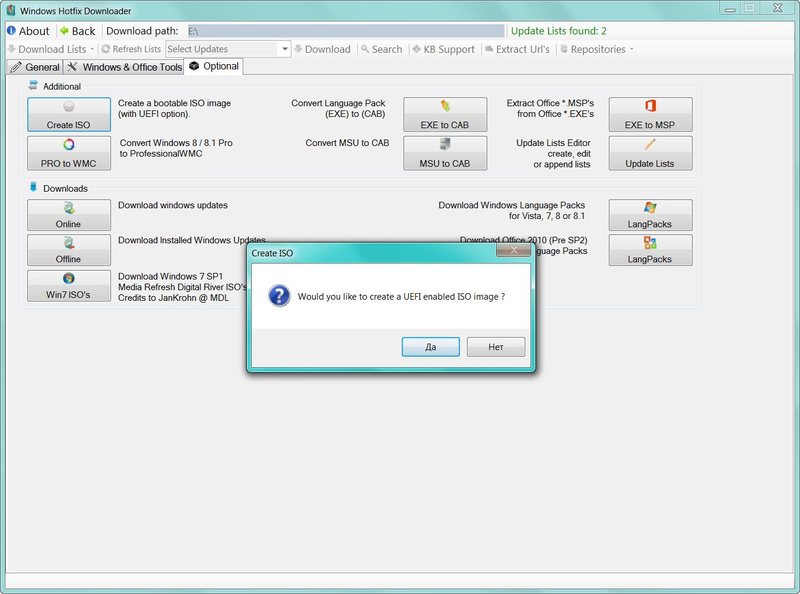800x594 pixels.
Task: Click Нет in the Create ISO dialog
Action: pyautogui.click(x=496, y=347)
